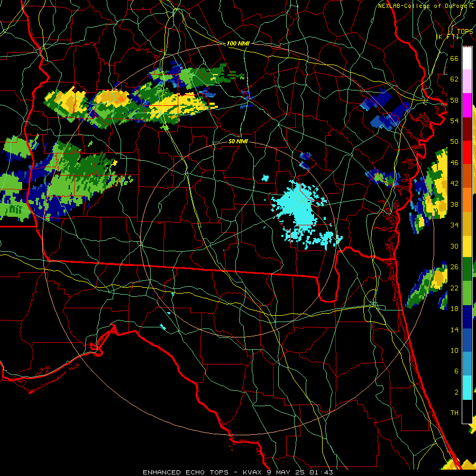This screenshot has height=476, width=476.
Task: Click the '14' scale label
Action: coord(454,329)
